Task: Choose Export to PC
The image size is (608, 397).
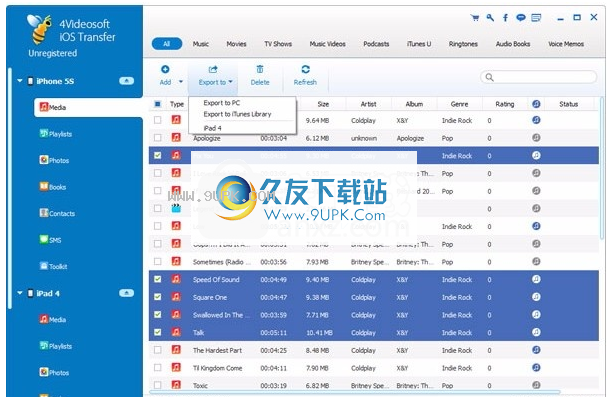Action: coord(222,103)
